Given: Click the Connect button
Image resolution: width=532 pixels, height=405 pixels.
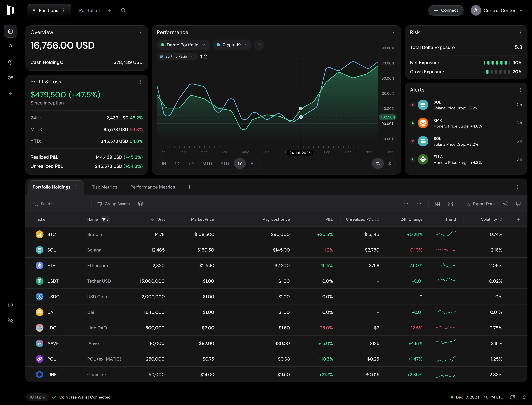Looking at the screenshot, I should [446, 10].
